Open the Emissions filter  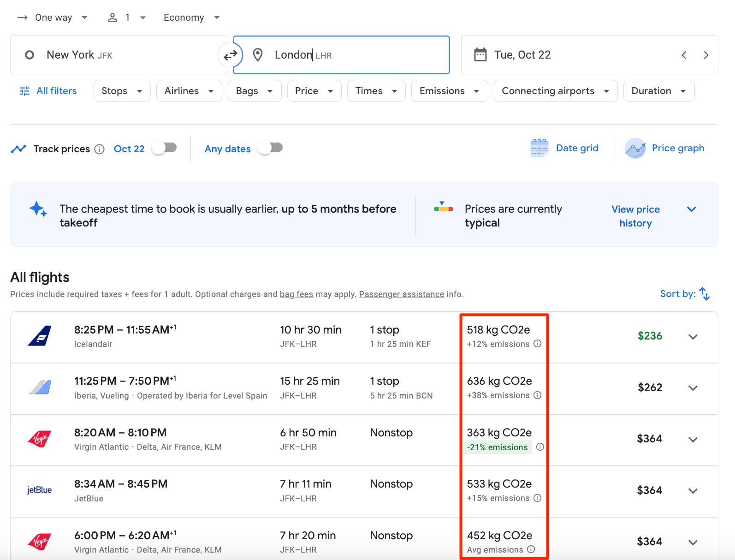tap(450, 91)
